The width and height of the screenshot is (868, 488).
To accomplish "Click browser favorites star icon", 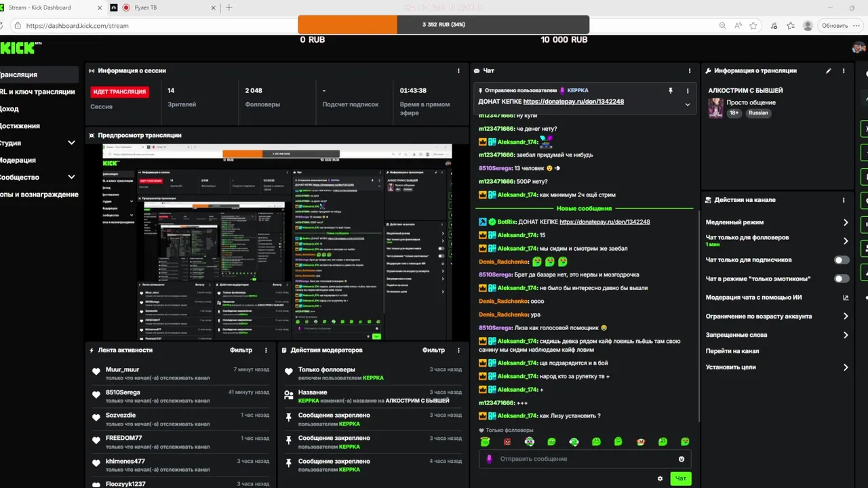I will coord(753,26).
